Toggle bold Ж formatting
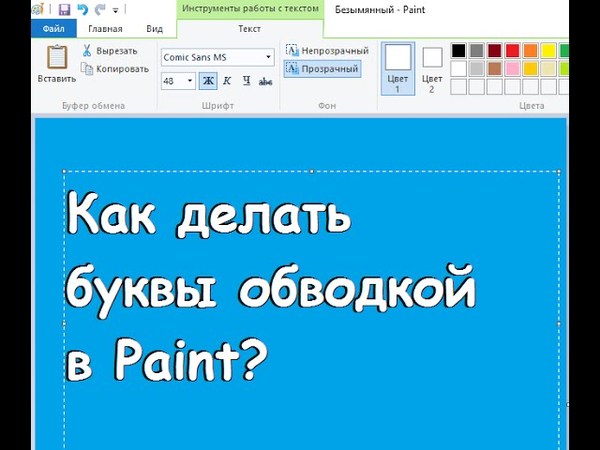 (x=208, y=81)
